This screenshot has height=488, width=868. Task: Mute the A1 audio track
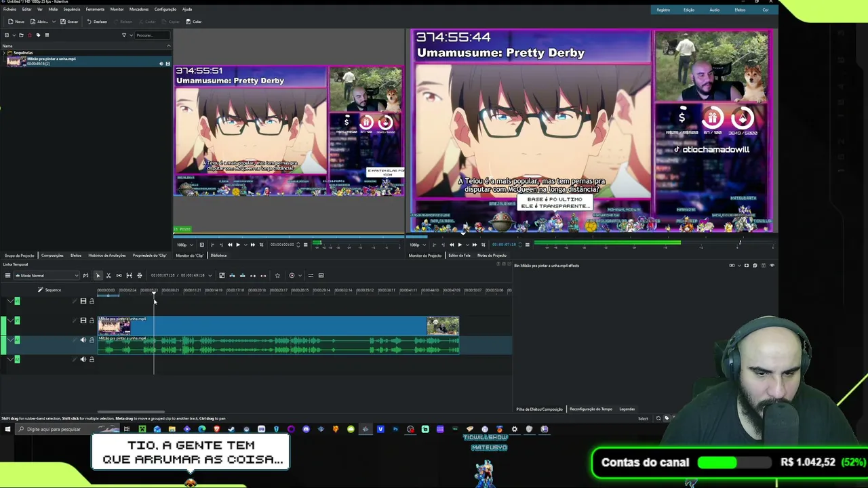(x=83, y=340)
